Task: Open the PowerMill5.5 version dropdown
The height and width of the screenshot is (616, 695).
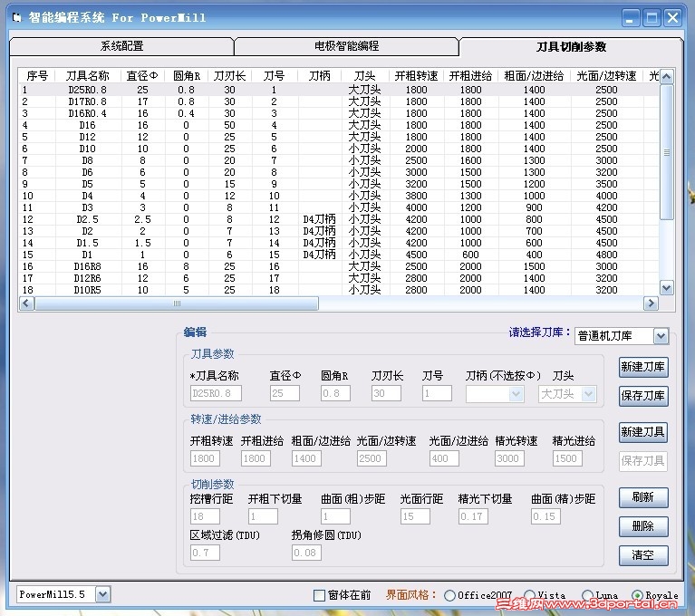Action: click(102, 594)
